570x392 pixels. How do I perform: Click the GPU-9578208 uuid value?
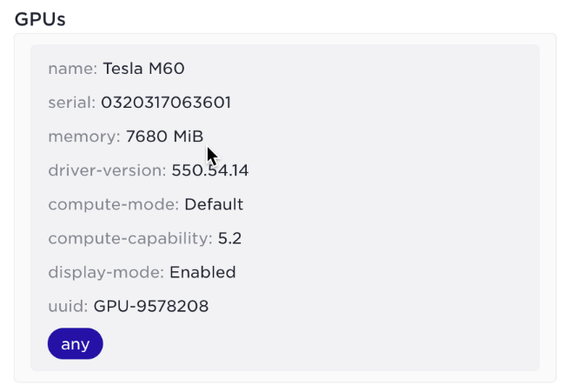coord(151,306)
